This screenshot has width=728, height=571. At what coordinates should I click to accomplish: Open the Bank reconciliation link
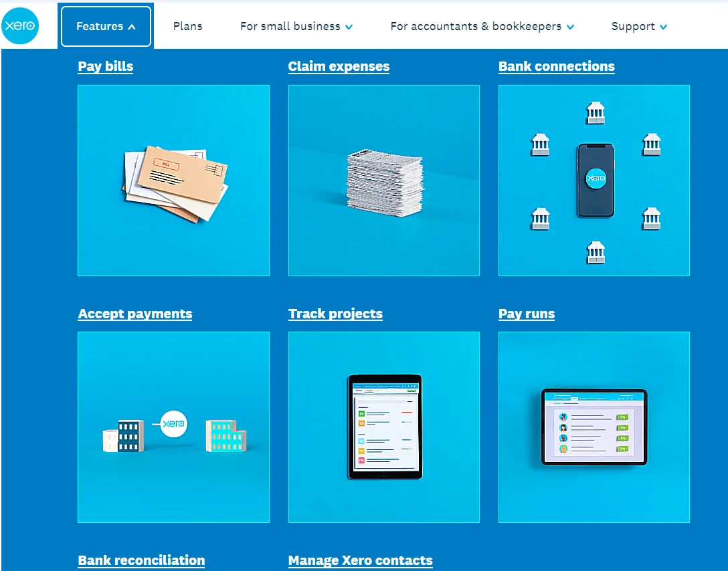click(x=141, y=560)
